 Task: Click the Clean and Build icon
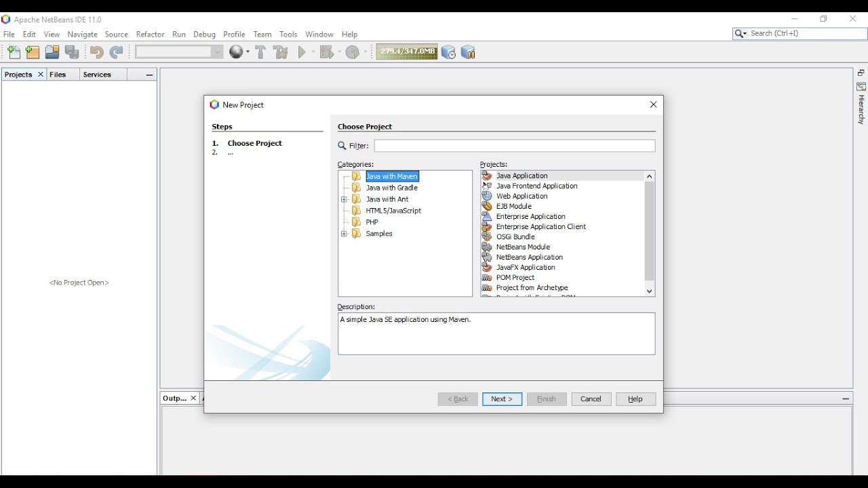281,52
